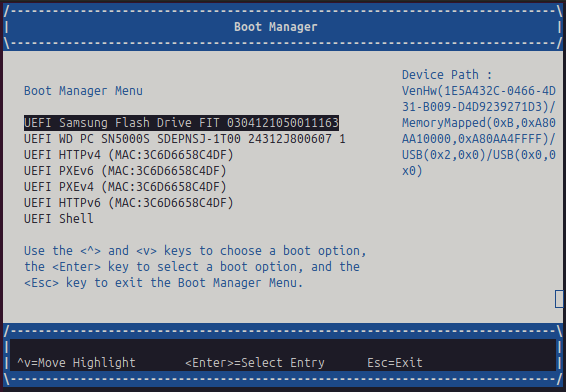This screenshot has width=566, height=392.
Task: Click the USB(0x2,0x0) device path line
Action: (479, 163)
